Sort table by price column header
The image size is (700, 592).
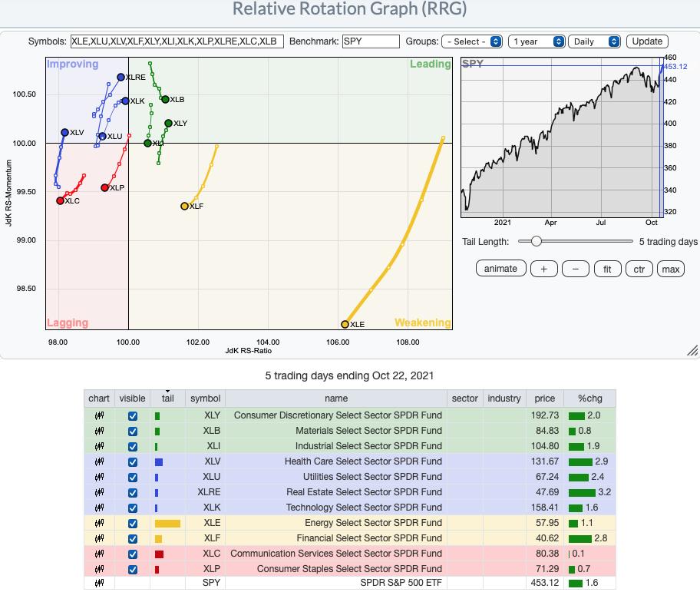click(x=545, y=399)
